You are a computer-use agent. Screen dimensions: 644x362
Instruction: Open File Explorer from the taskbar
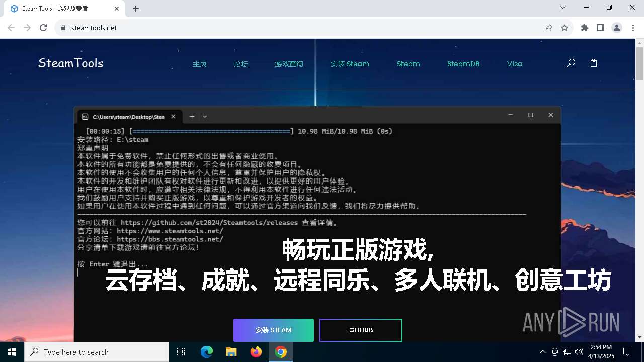point(231,352)
